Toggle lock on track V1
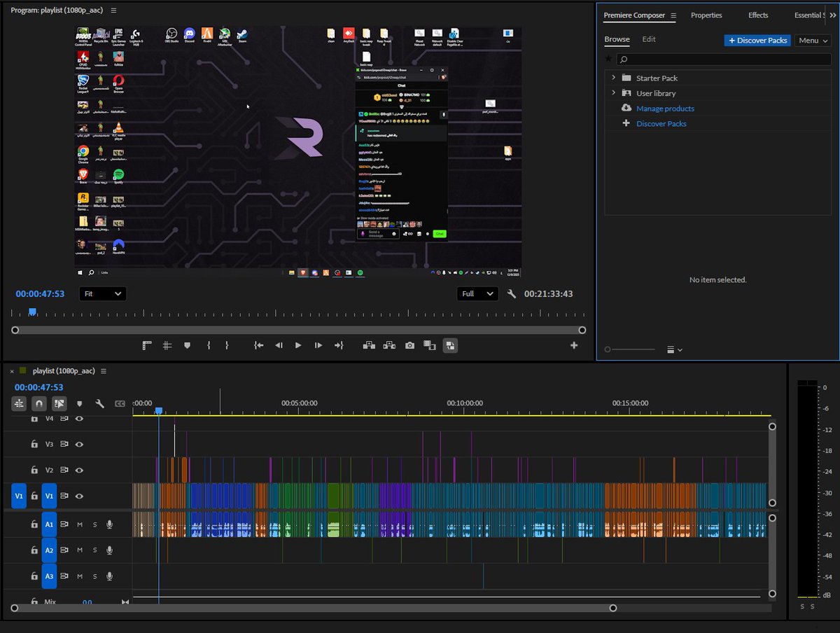 pos(34,496)
